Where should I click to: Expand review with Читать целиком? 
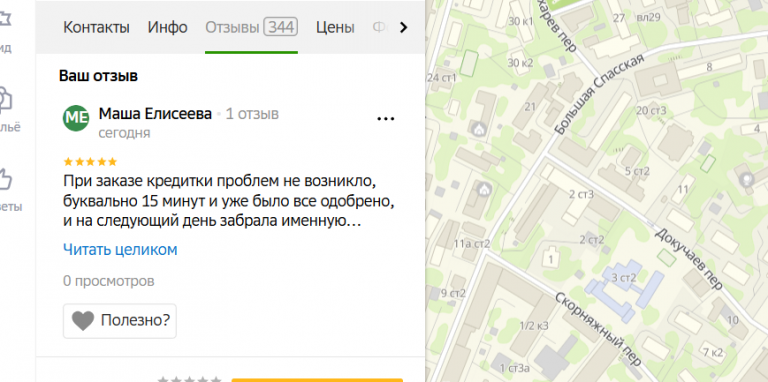(x=120, y=250)
